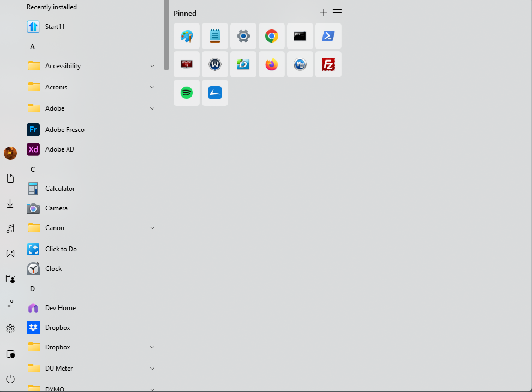This screenshot has height=392, width=532.
Task: Open the pinned WinTV 10 tile
Action: tap(187, 64)
